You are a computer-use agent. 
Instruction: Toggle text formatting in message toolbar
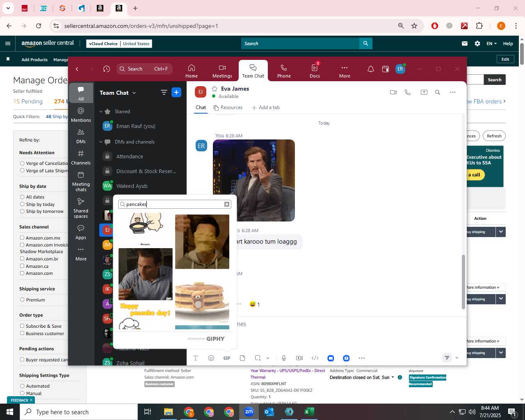(196, 358)
